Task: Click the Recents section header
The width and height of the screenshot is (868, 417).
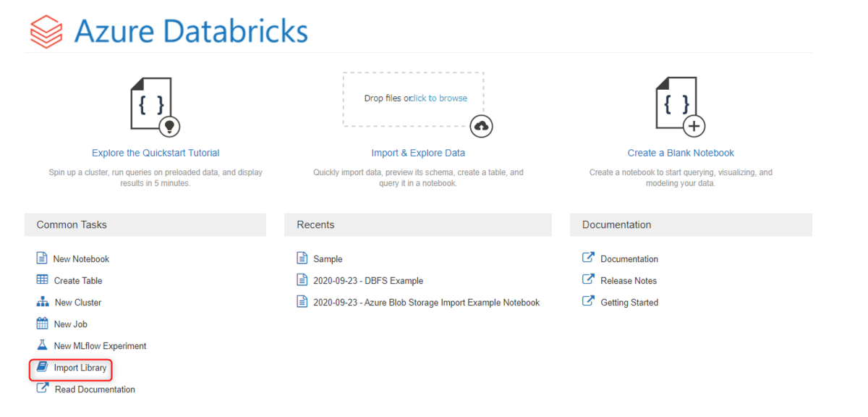Action: pos(418,224)
